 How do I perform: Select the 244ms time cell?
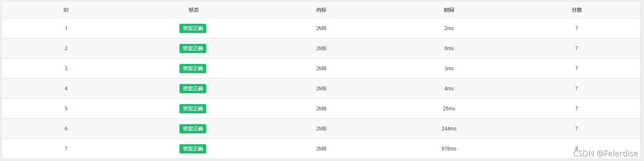[449, 129]
